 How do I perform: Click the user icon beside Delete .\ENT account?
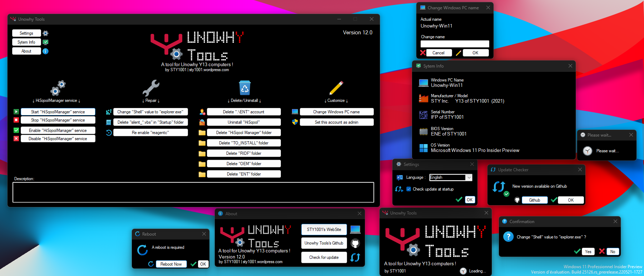point(202,112)
